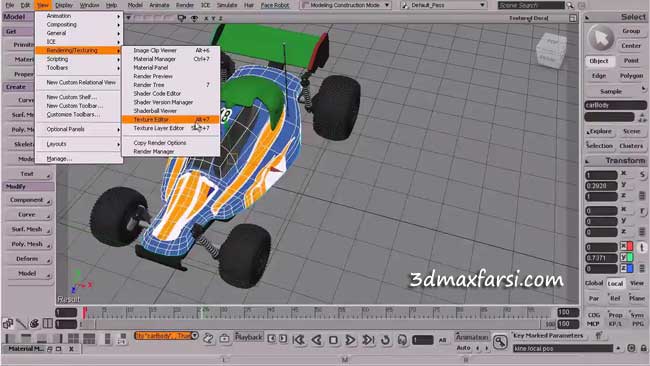Expand the Animation submenu
Image resolution: width=650 pixels, height=366 pixels.
pyautogui.click(x=79, y=16)
